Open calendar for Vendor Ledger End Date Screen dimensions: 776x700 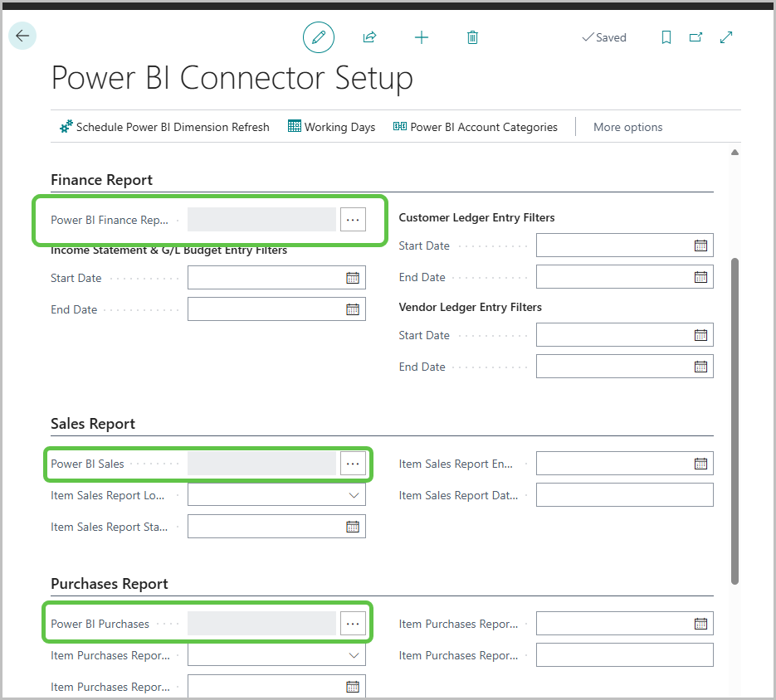coord(700,367)
